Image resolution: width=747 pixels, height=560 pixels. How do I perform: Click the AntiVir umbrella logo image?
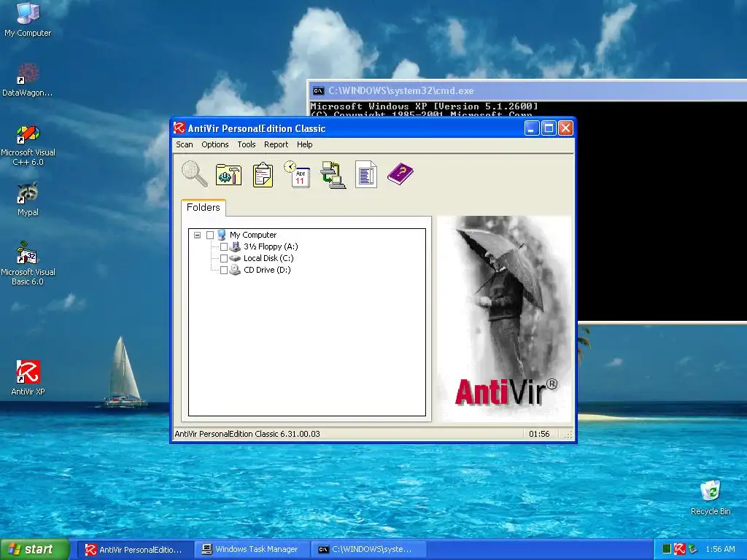[x=504, y=319]
